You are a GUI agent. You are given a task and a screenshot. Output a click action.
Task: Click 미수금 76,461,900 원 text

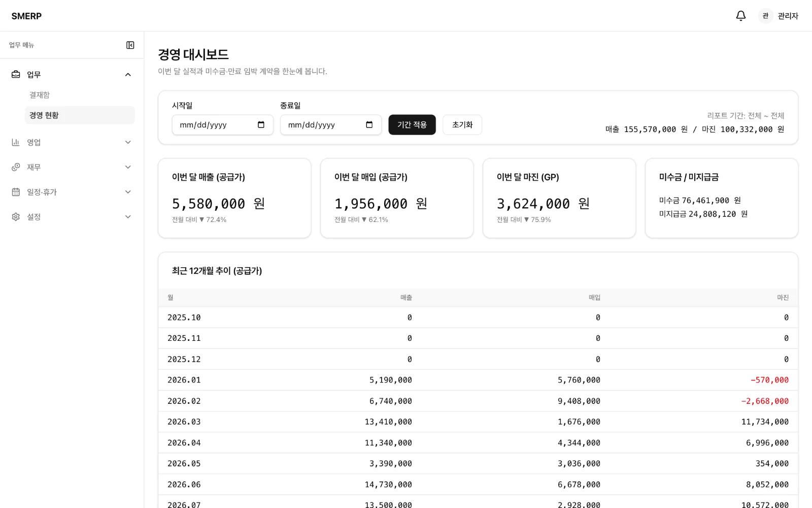pyautogui.click(x=700, y=201)
